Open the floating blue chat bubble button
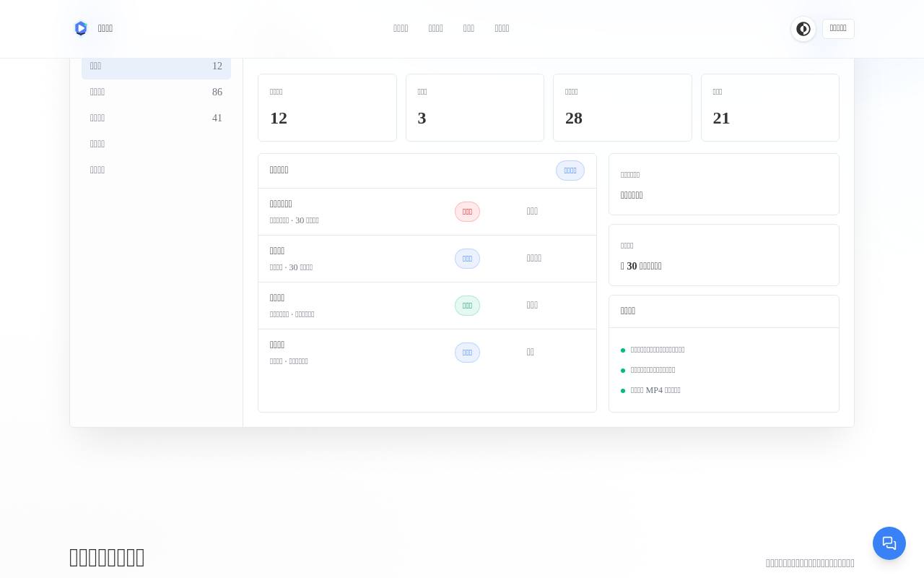Viewport: 924px width, 578px height. tap(889, 543)
